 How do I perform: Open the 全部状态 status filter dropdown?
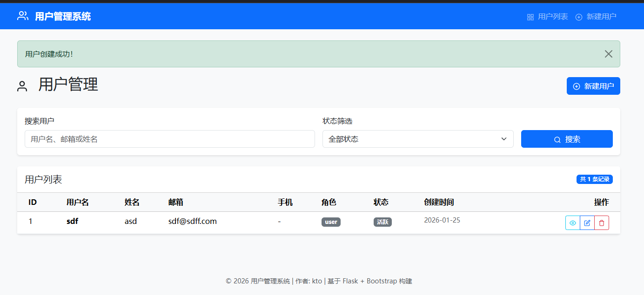click(x=417, y=138)
